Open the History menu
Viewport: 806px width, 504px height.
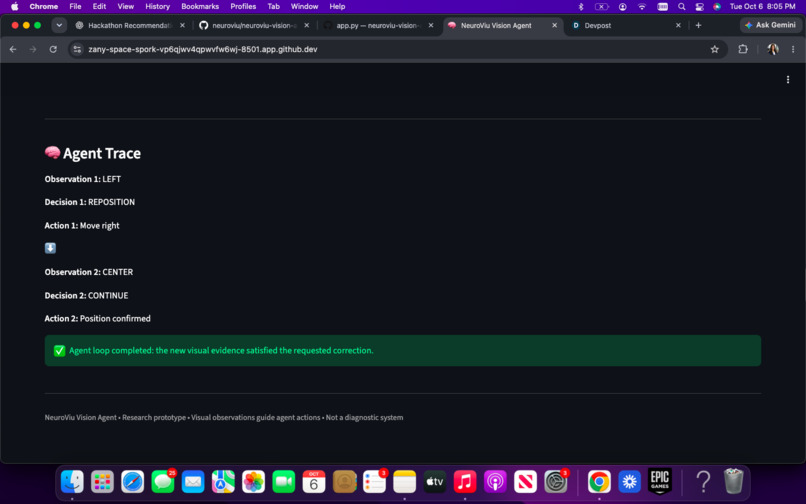(157, 7)
